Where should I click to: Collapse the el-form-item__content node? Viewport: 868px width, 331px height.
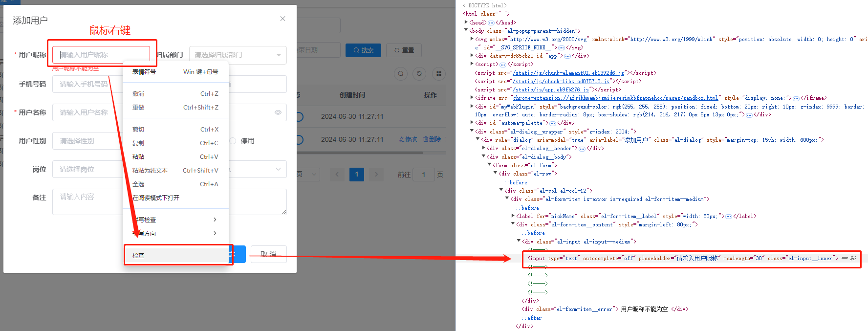coord(513,224)
